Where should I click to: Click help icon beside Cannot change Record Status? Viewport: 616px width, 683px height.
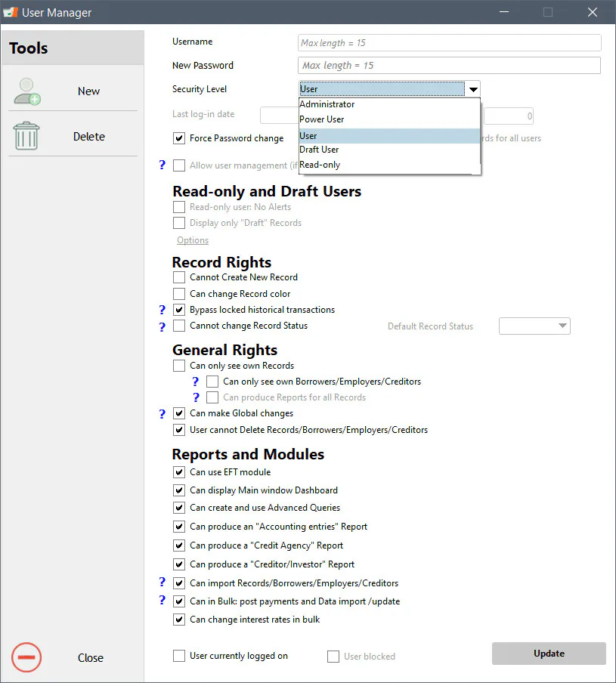(162, 326)
